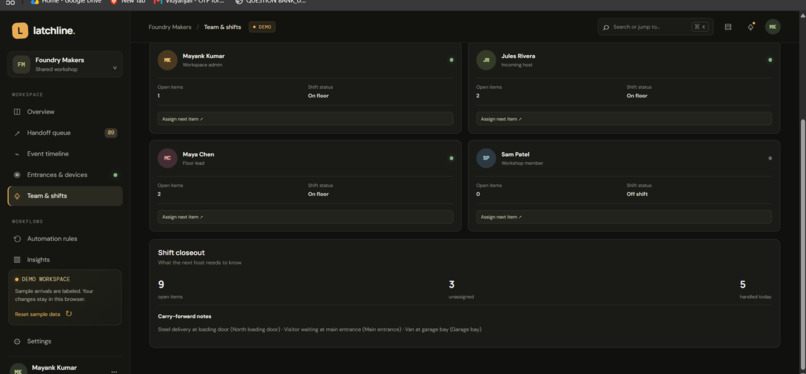Expand the Foundry Makers workspace switcher chevron

coord(115,68)
